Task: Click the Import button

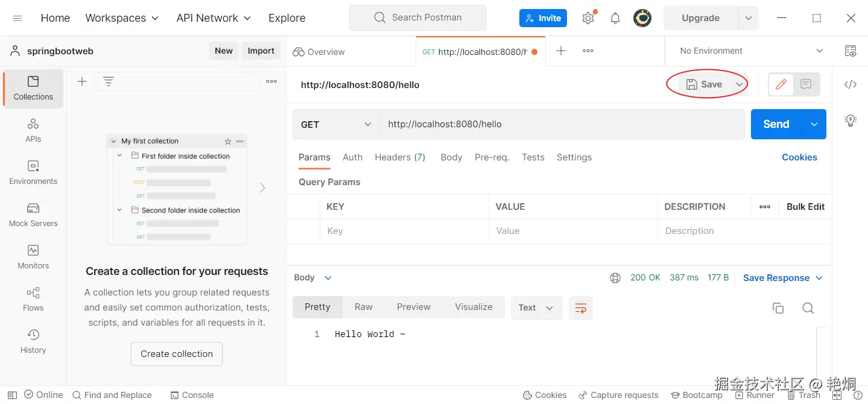Action: tap(261, 51)
